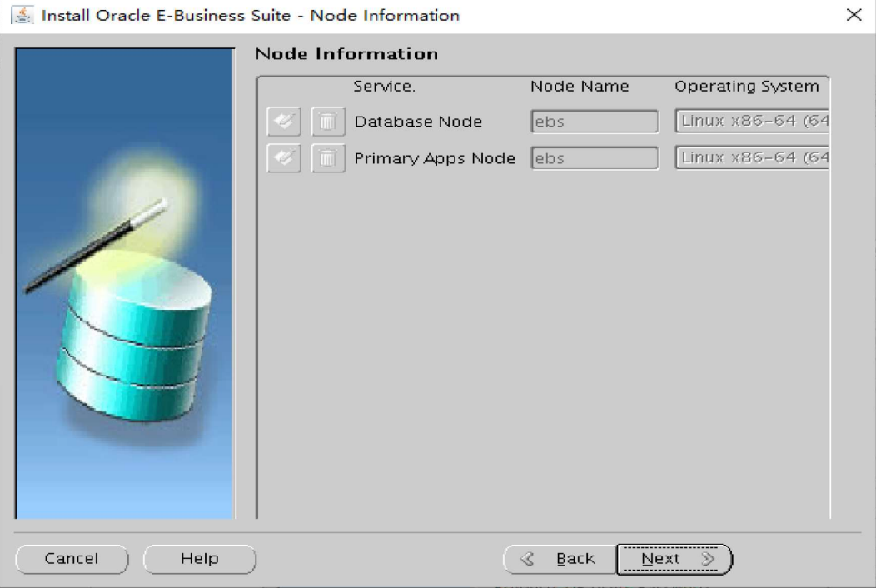Image resolution: width=876 pixels, height=588 pixels.
Task: Open Help for node information
Action: (x=200, y=558)
